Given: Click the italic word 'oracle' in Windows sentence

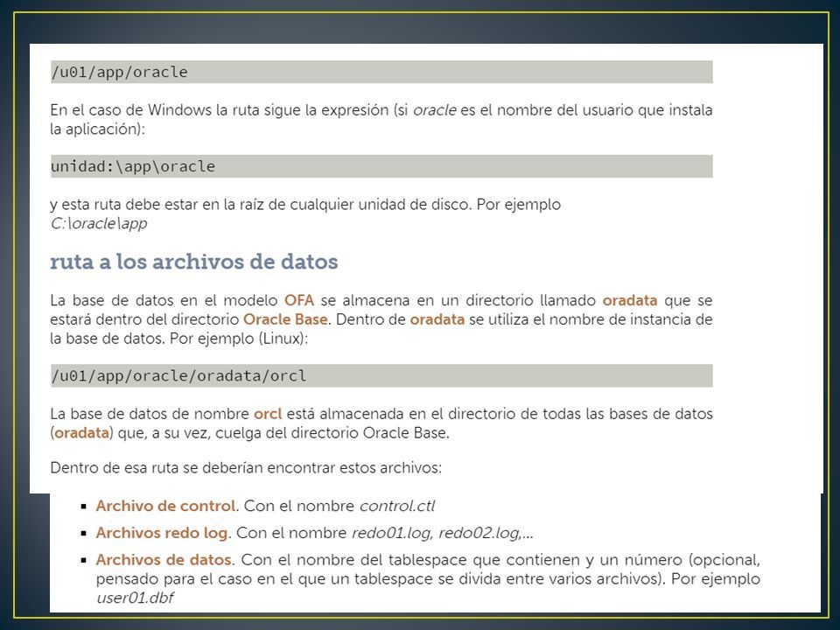Looking at the screenshot, I should pyautogui.click(x=435, y=110).
